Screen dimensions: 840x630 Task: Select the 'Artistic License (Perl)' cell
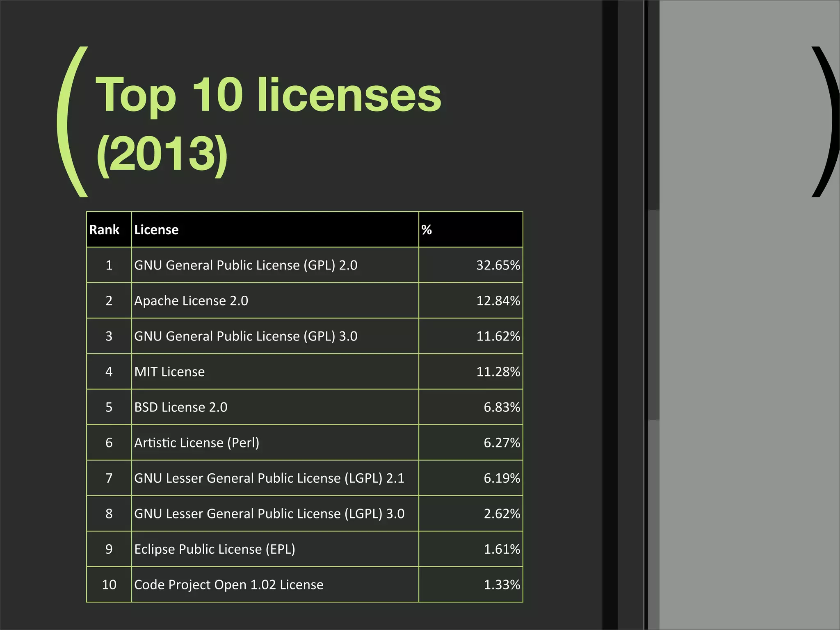[196, 443]
